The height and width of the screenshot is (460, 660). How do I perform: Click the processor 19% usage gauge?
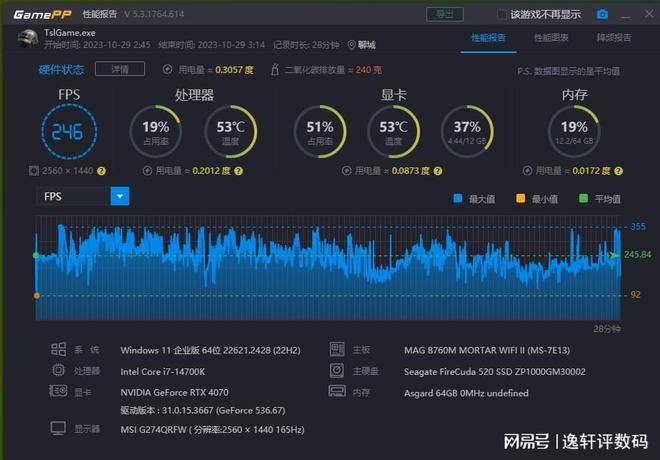[x=155, y=132]
